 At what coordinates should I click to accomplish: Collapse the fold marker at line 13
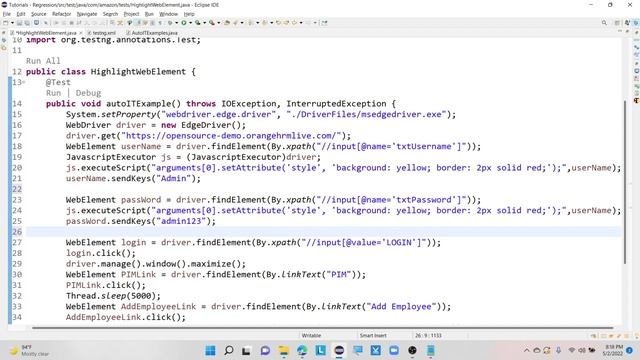pos(24,82)
